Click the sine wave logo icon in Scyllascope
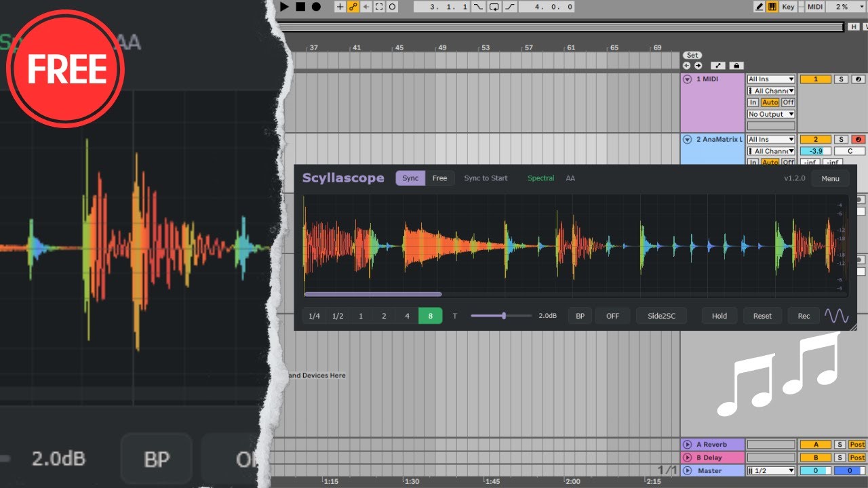 point(837,316)
